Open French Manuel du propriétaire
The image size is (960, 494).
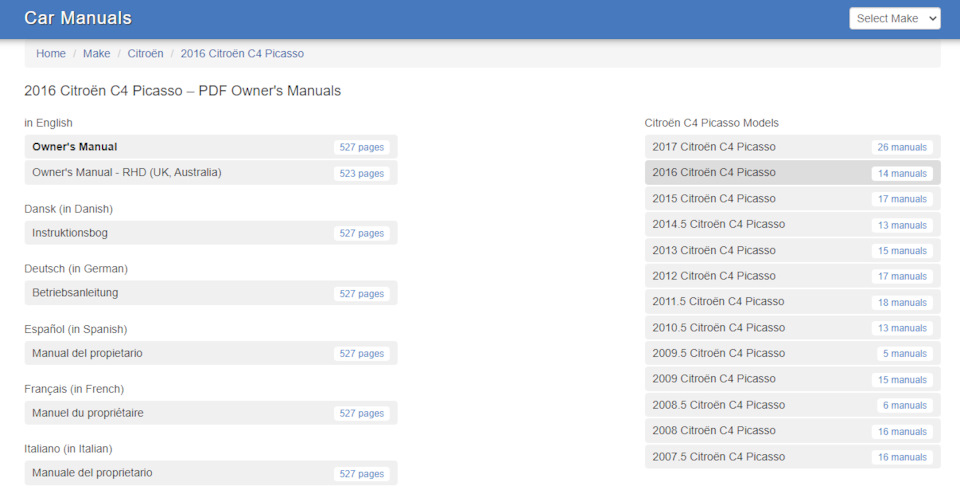coord(211,413)
